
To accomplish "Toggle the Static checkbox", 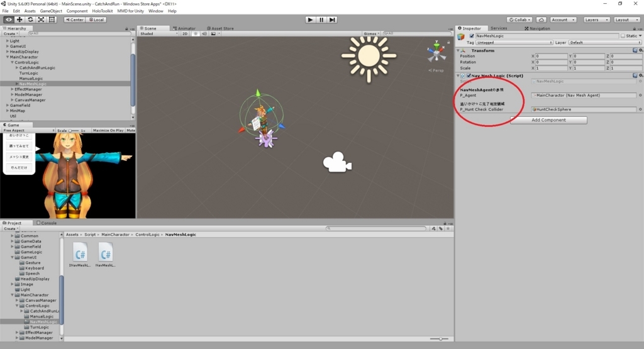I will [x=623, y=36].
